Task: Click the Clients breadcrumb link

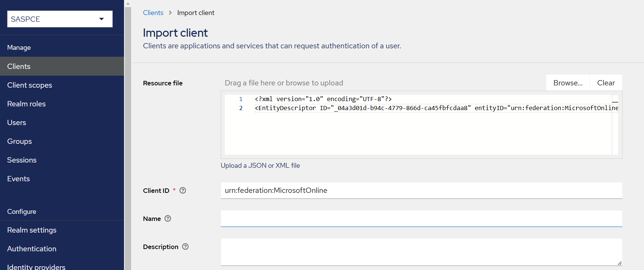Action: [153, 13]
